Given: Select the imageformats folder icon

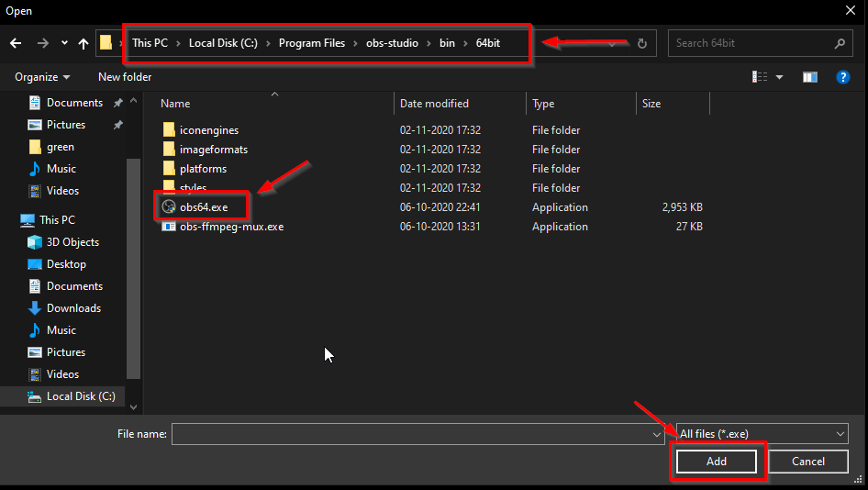Looking at the screenshot, I should [169, 149].
